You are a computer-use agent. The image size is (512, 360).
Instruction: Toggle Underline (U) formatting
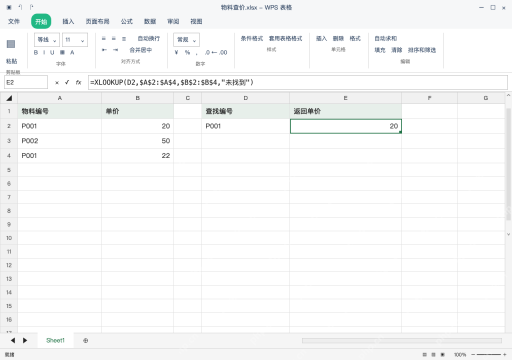[x=52, y=52]
